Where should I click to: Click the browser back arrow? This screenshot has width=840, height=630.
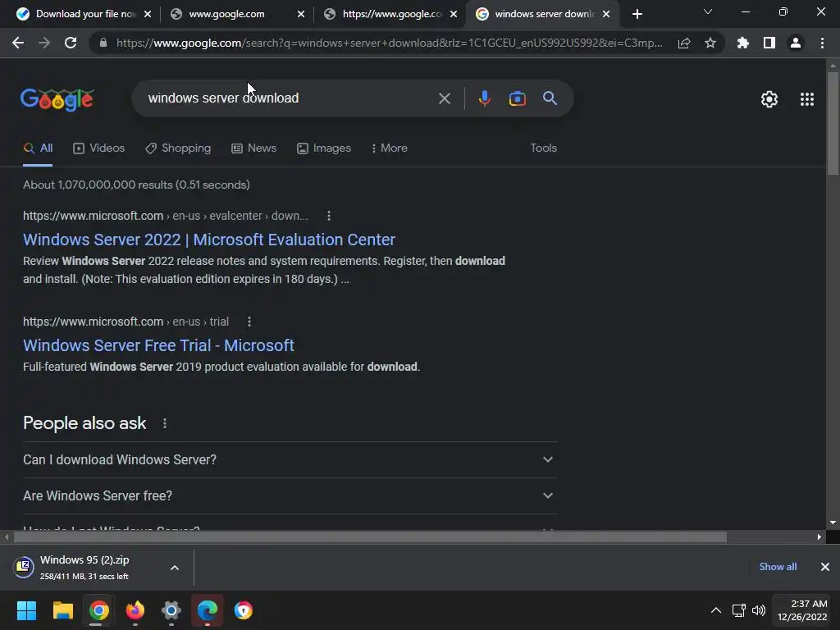click(18, 43)
